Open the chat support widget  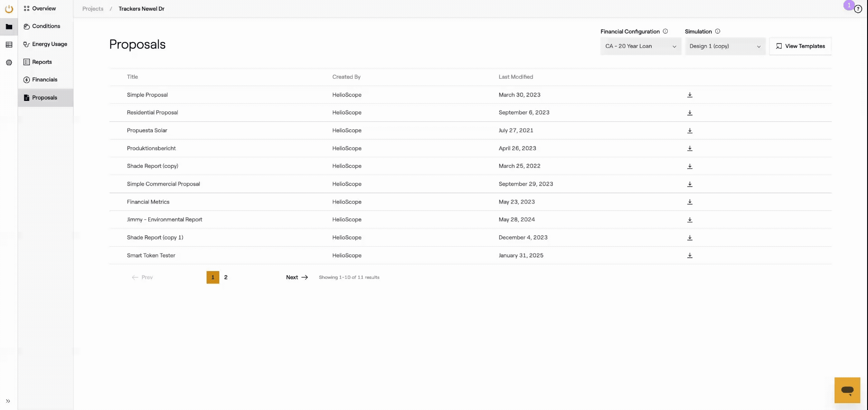coord(847,390)
